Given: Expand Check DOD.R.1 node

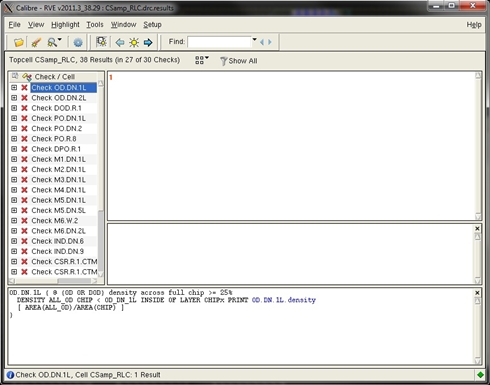Looking at the screenshot, I should tap(14, 108).
